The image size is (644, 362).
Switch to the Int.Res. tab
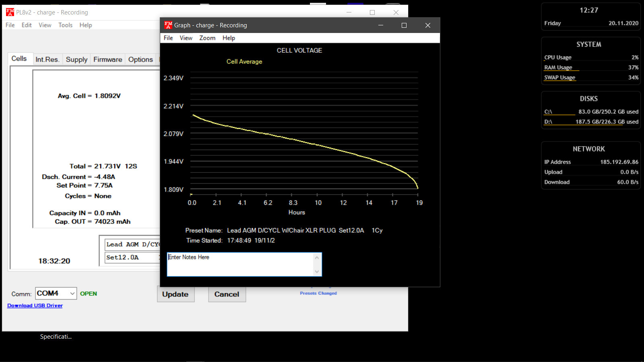(47, 60)
